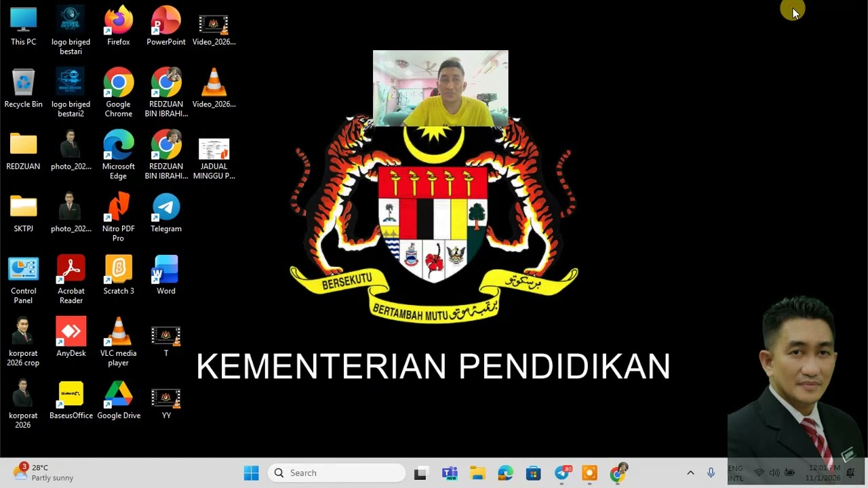Open Task View on the taskbar

[x=421, y=473]
